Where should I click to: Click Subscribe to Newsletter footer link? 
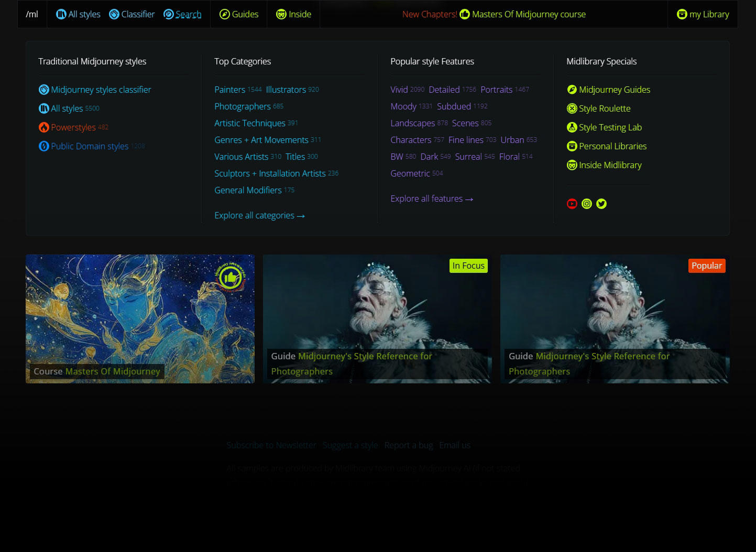point(271,445)
